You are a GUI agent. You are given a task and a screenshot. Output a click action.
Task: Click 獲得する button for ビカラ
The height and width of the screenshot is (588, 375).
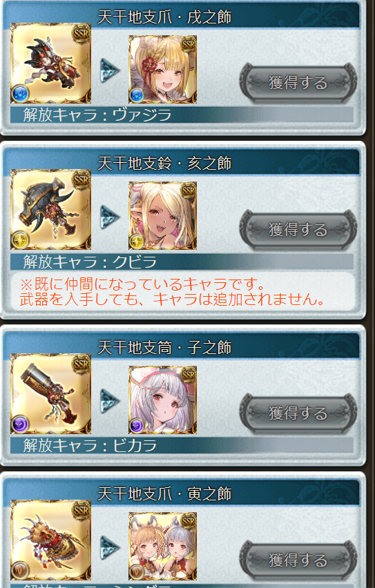click(298, 413)
